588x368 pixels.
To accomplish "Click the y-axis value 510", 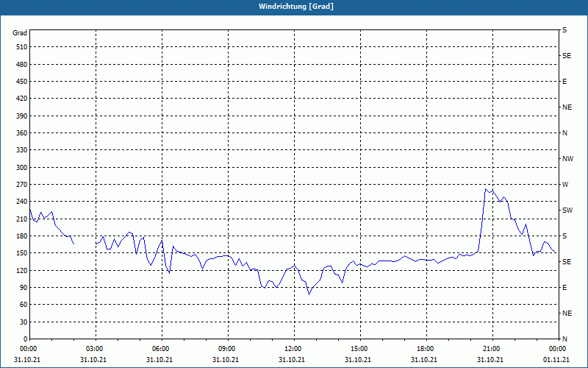I will point(22,47).
